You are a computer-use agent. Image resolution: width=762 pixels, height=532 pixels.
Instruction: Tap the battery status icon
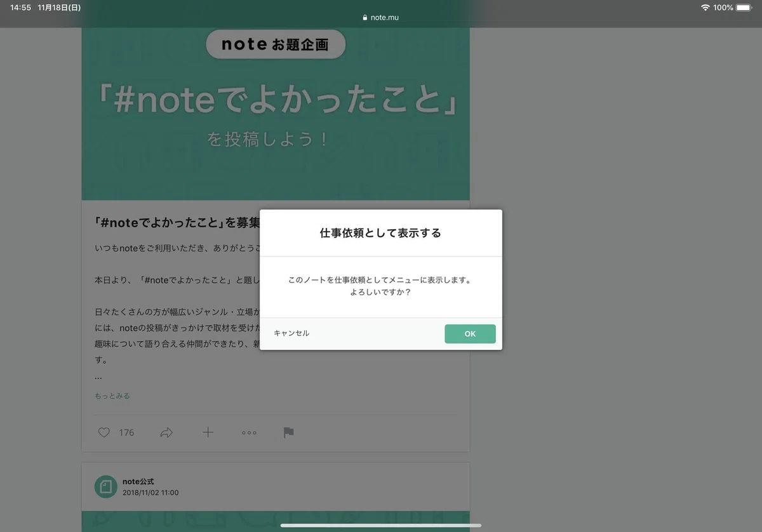744,8
